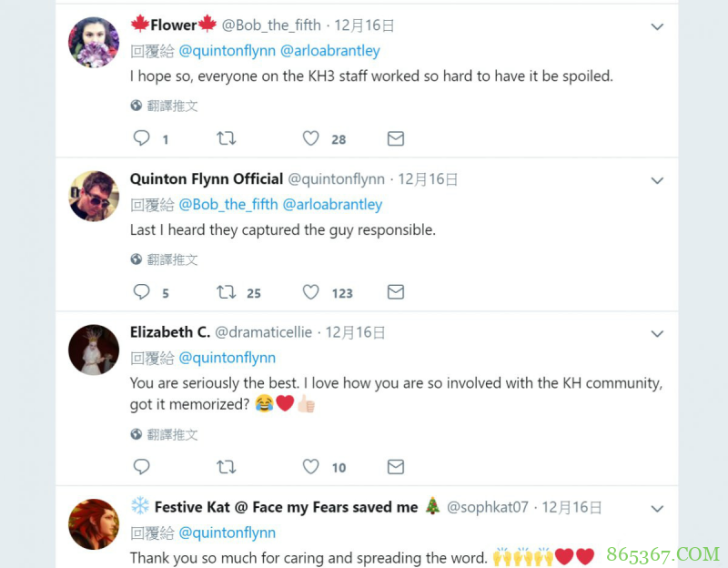Image resolution: width=728 pixels, height=568 pixels.
Task: Share Quinton Flynn's tweet by message icon
Action: (x=396, y=292)
